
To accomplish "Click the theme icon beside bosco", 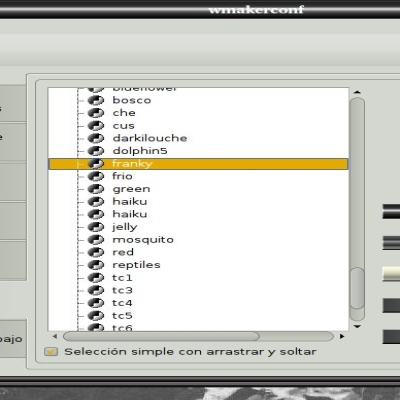I will (96, 100).
